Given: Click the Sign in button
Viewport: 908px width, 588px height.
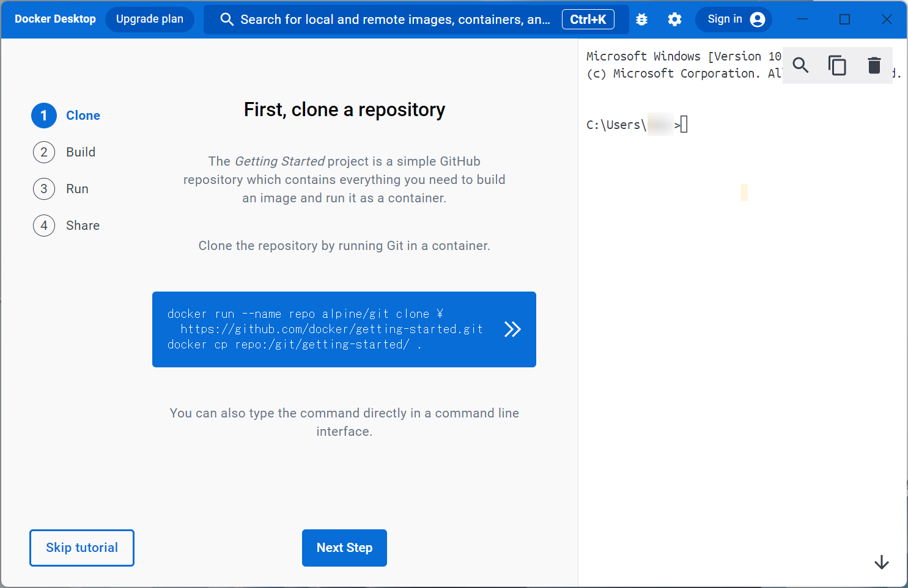Looking at the screenshot, I should click(734, 20).
